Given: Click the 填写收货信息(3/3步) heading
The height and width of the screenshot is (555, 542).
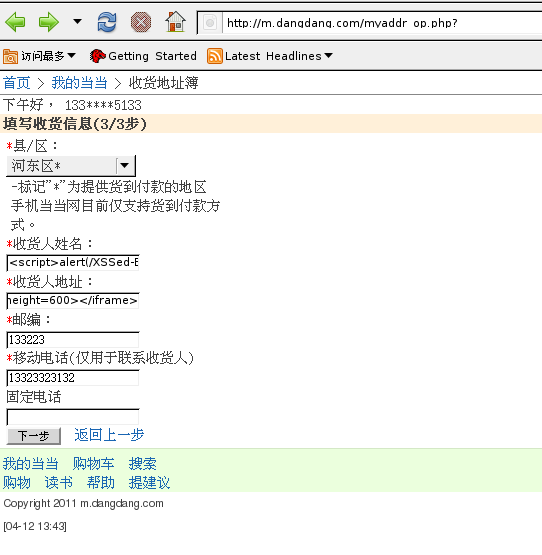Looking at the screenshot, I should click(75, 124).
